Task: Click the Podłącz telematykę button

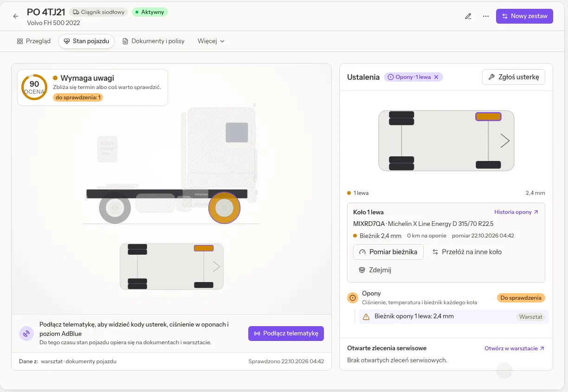Action: point(286,334)
